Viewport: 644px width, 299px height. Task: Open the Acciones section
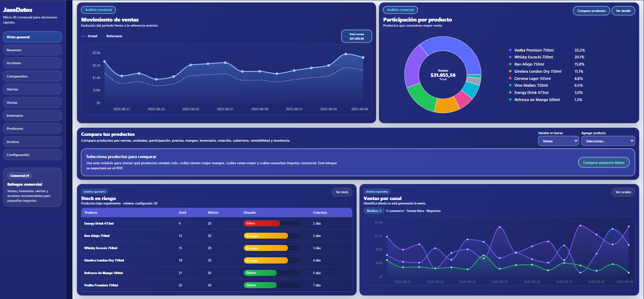32,63
